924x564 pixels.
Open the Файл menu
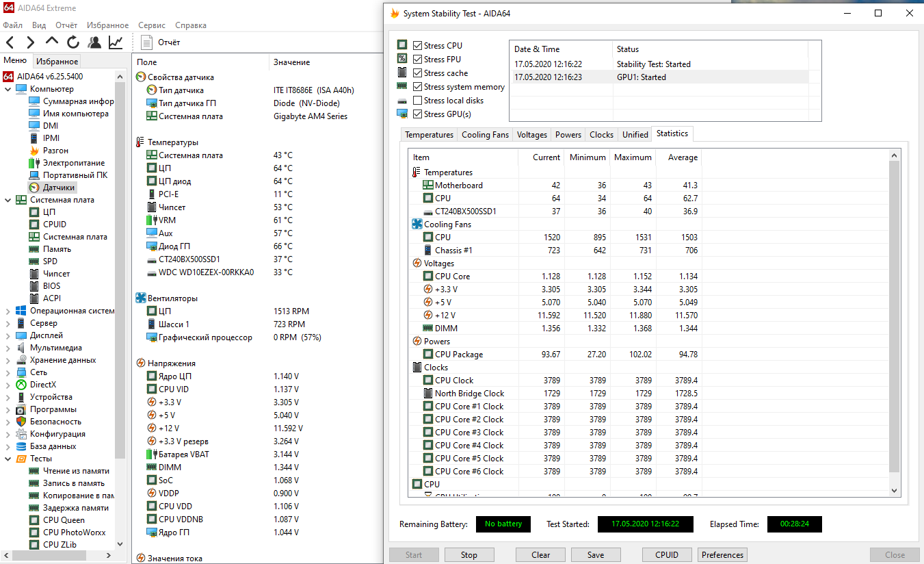12,25
